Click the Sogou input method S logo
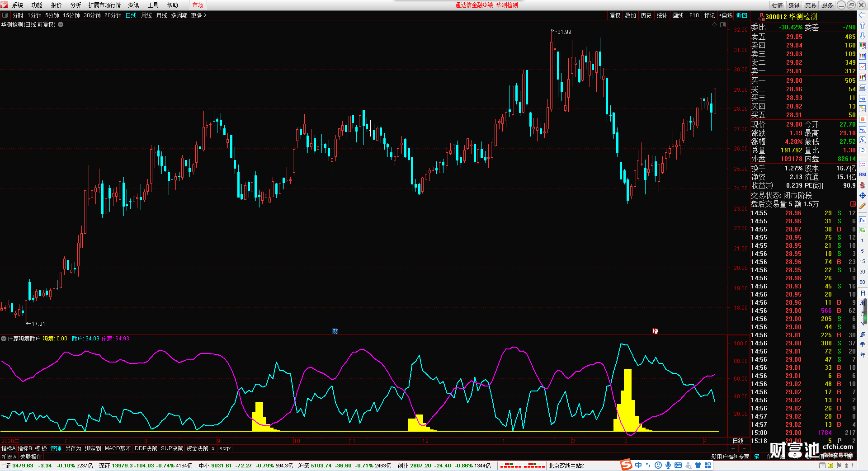Screen dimensions: 868x471 (x=626, y=465)
